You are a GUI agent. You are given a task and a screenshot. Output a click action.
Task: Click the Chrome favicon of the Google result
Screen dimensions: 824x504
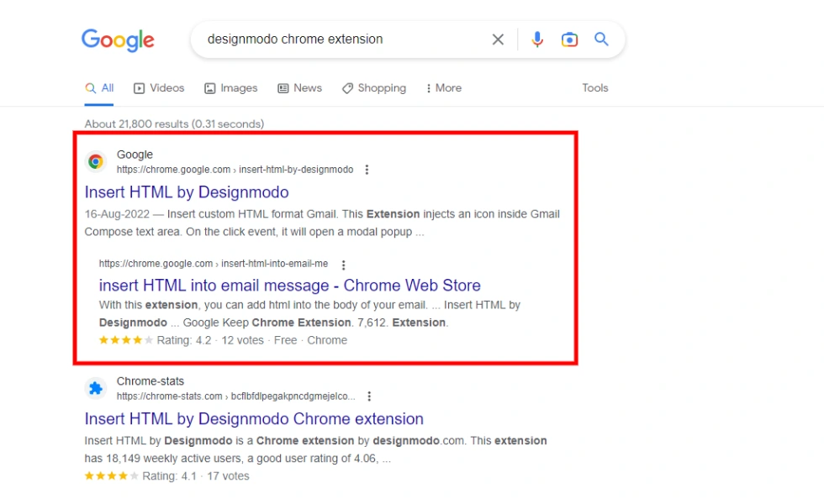point(96,161)
